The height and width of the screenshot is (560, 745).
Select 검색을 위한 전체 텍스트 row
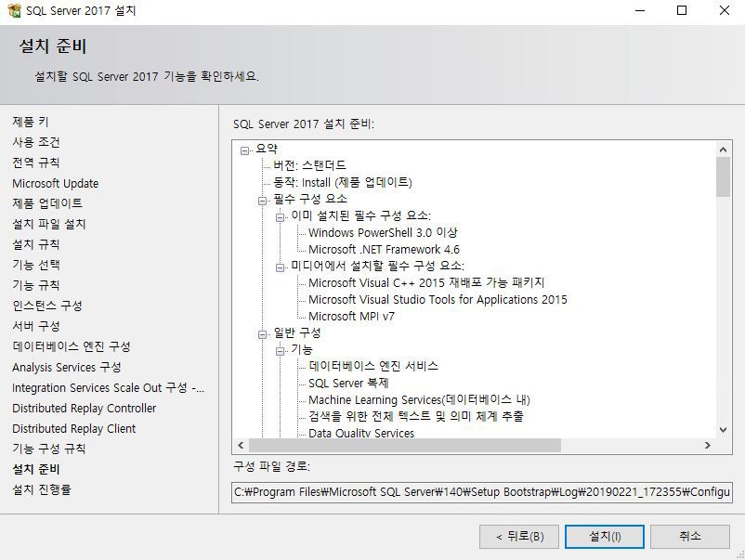[416, 417]
